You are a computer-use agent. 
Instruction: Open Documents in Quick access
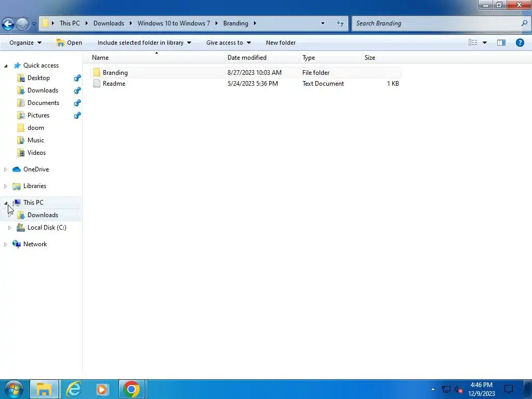43,103
